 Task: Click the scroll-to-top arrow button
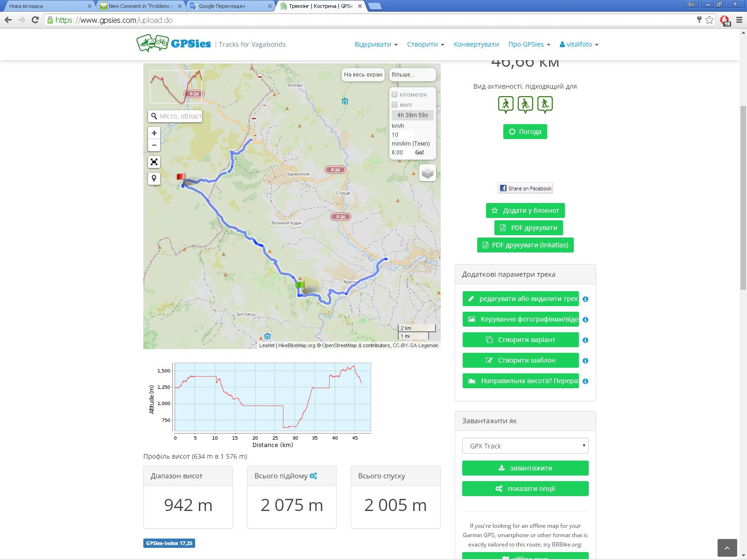(x=727, y=548)
